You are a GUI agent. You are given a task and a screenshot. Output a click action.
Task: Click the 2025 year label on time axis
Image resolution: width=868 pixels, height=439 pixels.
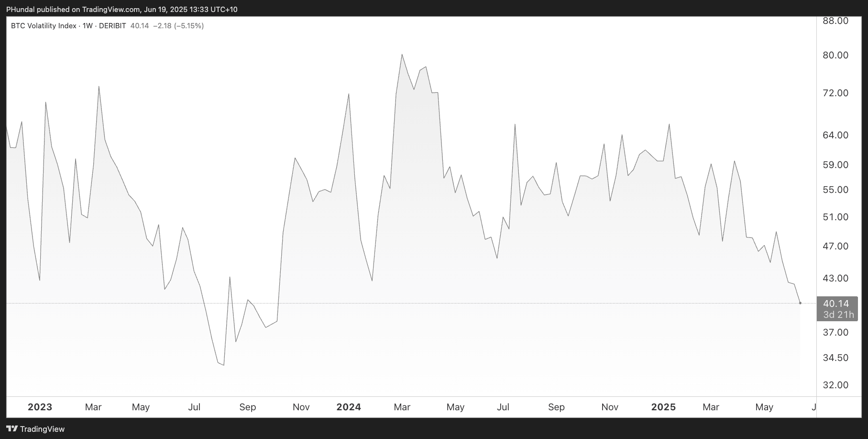point(664,407)
